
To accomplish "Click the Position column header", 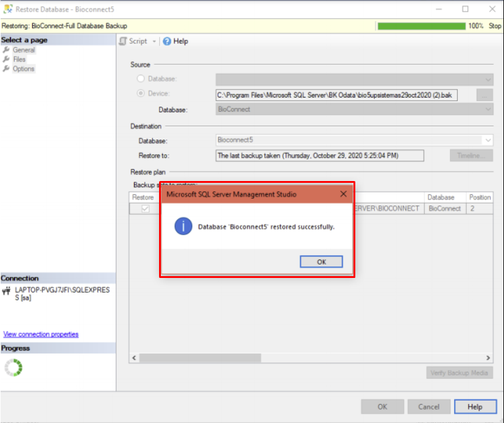I will (x=480, y=197).
